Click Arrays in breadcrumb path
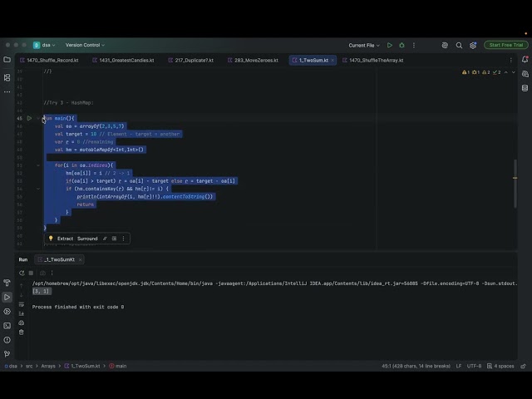532x399 pixels. (48, 366)
